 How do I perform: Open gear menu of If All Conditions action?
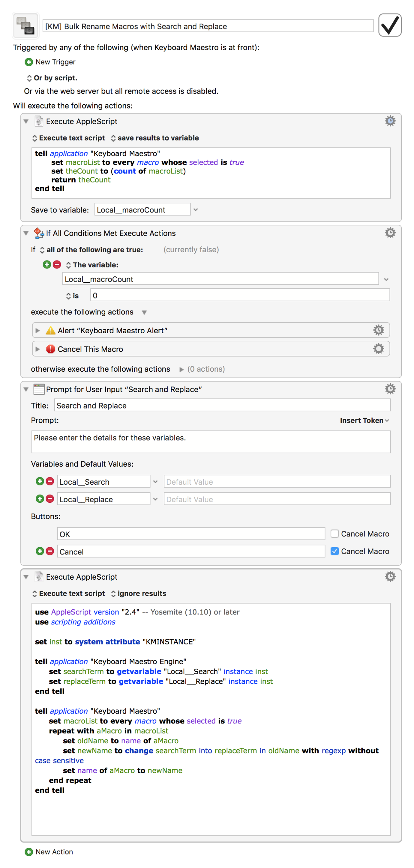tap(390, 233)
